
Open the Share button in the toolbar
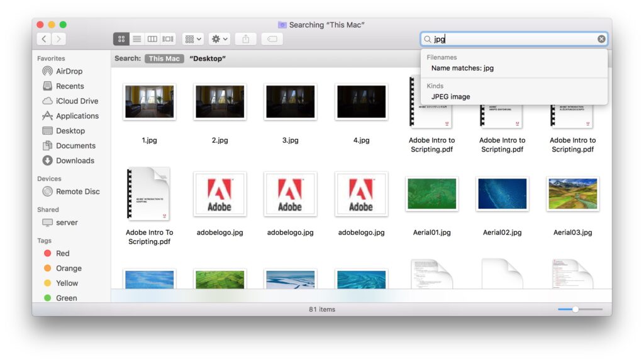point(245,38)
